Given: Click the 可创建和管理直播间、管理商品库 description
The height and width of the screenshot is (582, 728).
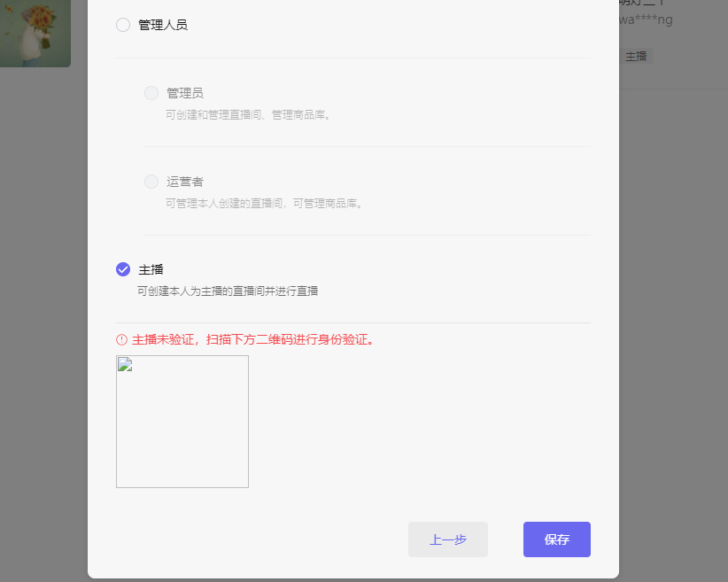Looking at the screenshot, I should pos(248,115).
